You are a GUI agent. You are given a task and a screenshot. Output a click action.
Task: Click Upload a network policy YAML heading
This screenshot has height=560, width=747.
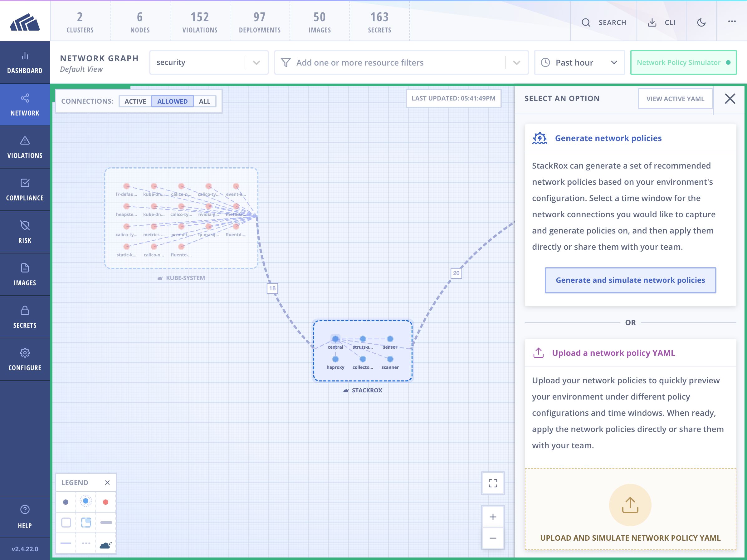613,353
